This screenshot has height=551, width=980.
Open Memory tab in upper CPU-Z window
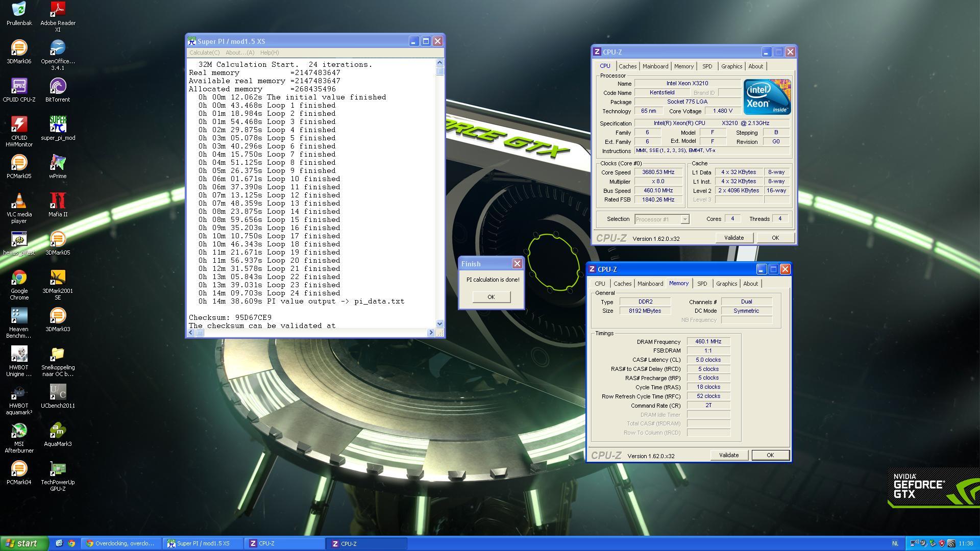(684, 66)
